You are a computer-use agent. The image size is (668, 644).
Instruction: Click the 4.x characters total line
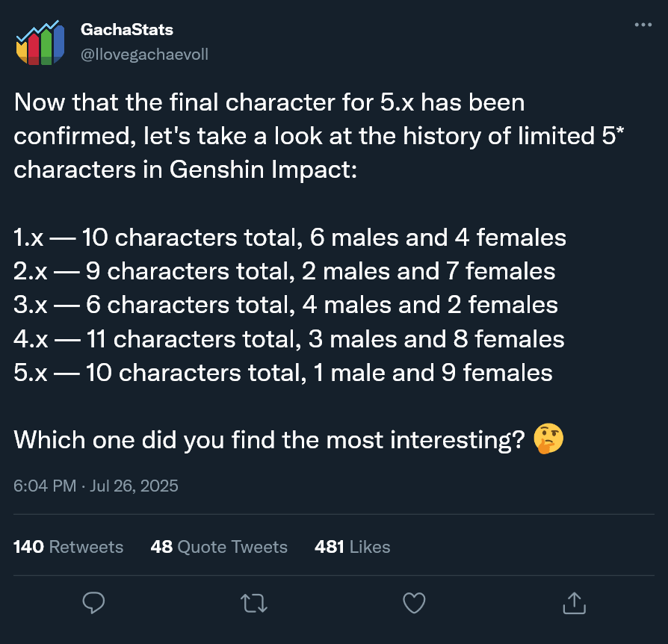click(x=289, y=338)
